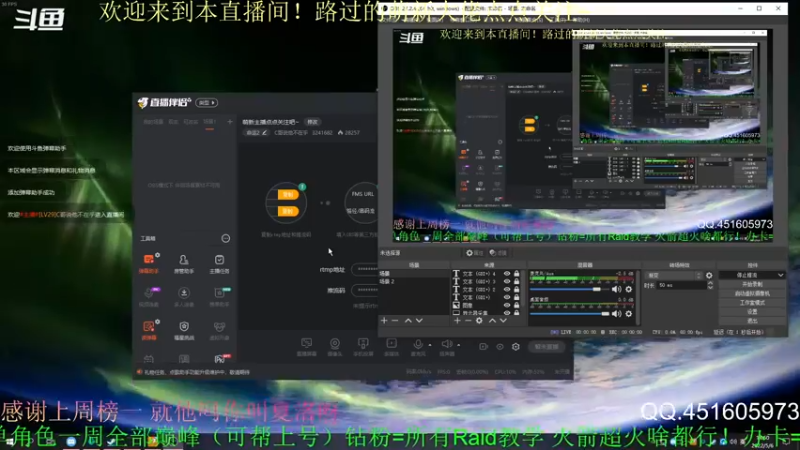Decrease transition duration with down stepper

point(710,288)
